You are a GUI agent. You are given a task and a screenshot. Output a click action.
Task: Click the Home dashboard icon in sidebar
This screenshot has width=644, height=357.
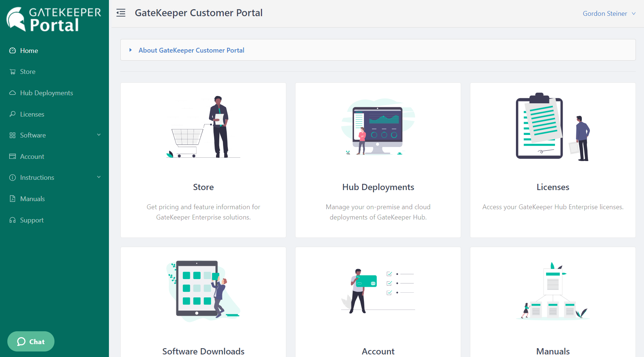tap(13, 51)
